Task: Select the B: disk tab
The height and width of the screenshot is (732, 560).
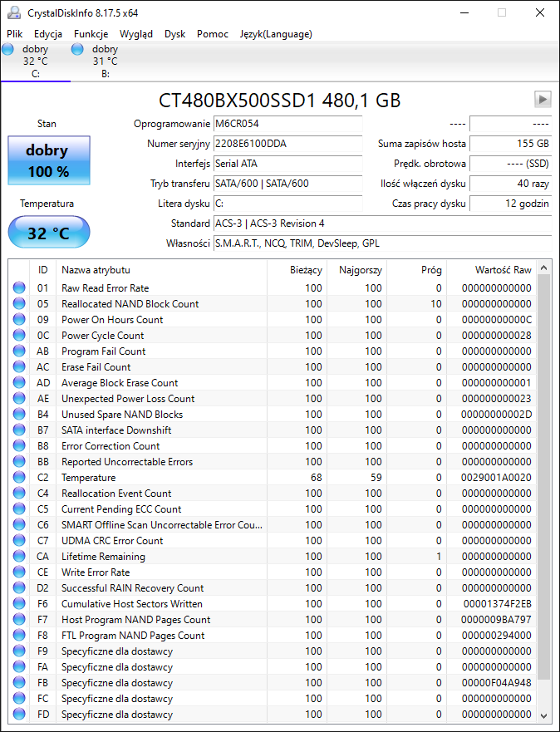Action: tap(106, 61)
